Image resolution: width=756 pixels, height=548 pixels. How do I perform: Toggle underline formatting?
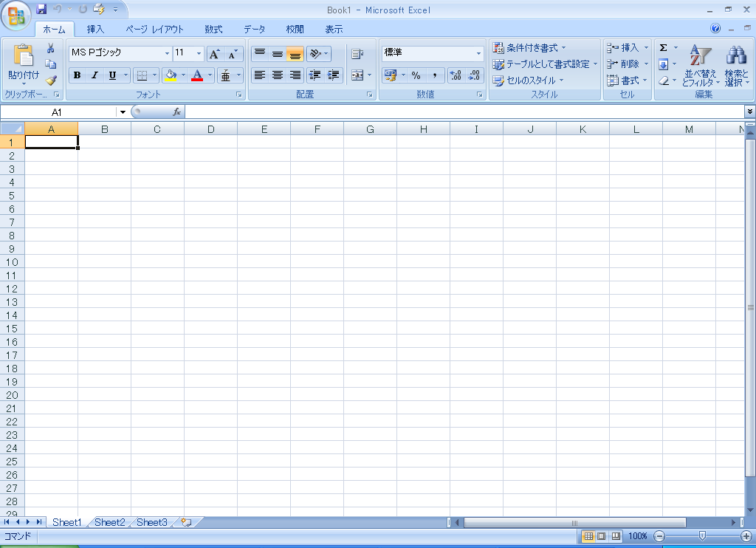pyautogui.click(x=112, y=75)
